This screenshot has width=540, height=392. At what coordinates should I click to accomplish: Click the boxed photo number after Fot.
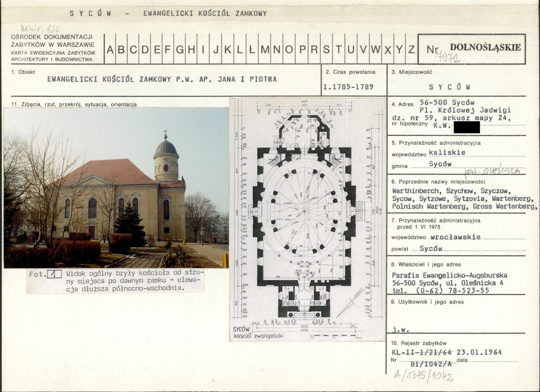[x=54, y=273]
